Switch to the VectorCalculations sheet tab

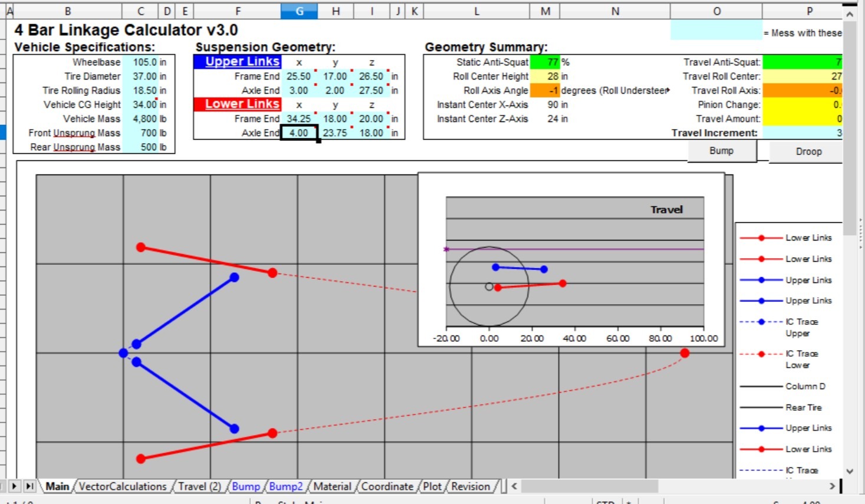[123, 486]
